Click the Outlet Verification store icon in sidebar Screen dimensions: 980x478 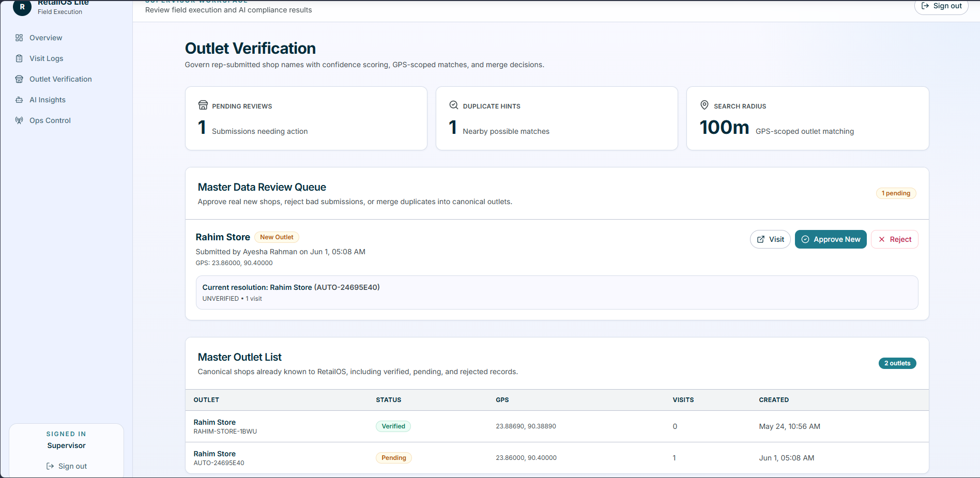[19, 79]
